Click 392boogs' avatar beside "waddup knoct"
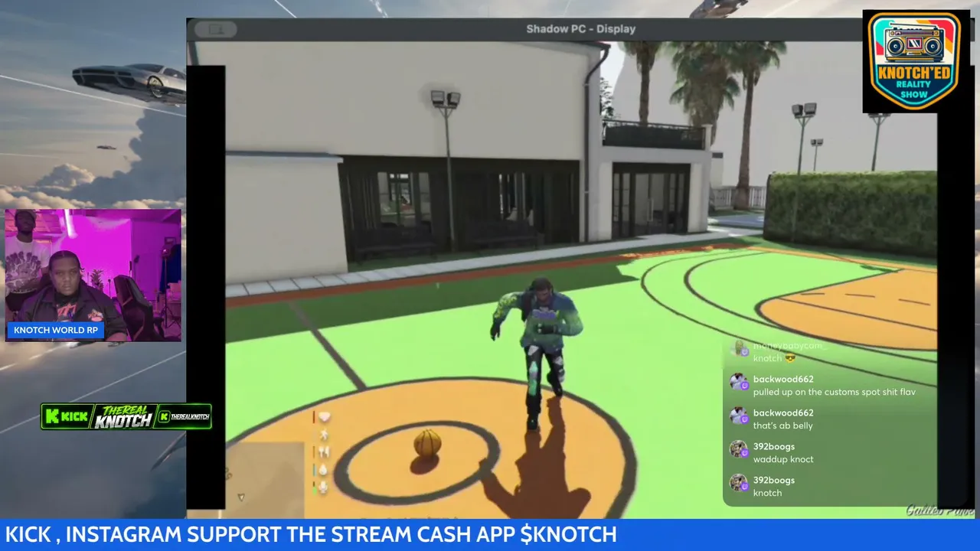The image size is (980, 551). click(x=738, y=449)
